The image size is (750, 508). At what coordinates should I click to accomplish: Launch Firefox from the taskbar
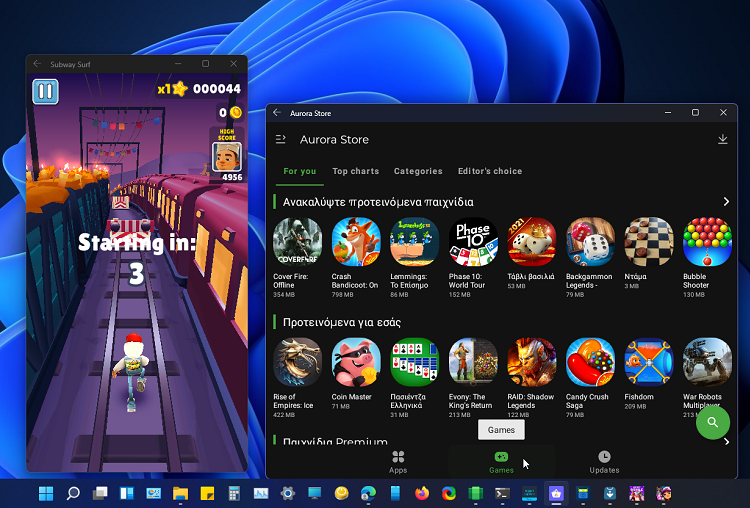(422, 493)
